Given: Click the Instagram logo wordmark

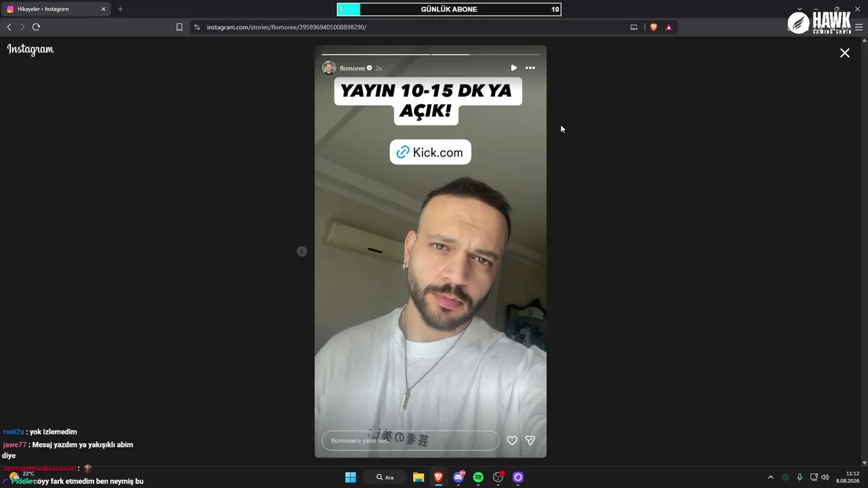Looking at the screenshot, I should click(x=31, y=49).
